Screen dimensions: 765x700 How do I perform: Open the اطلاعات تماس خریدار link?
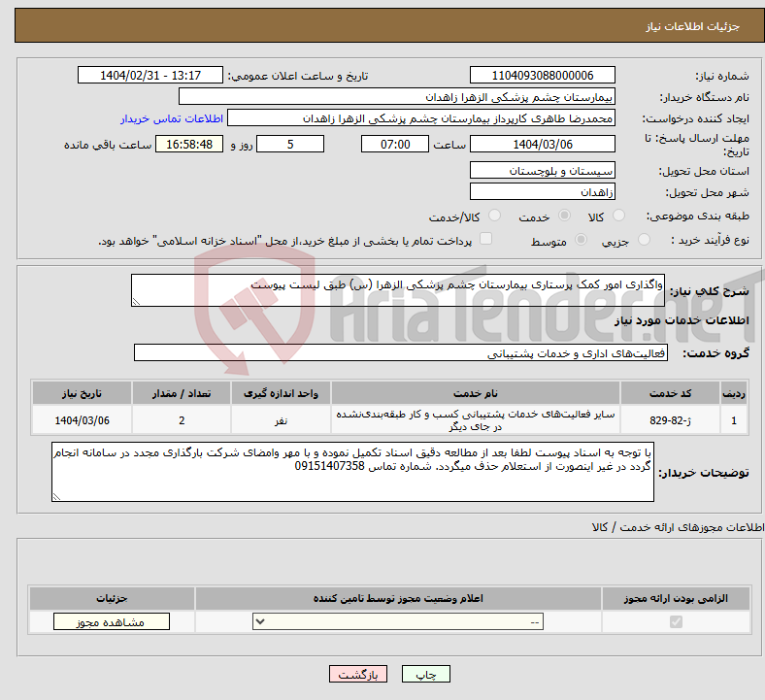coord(172,118)
